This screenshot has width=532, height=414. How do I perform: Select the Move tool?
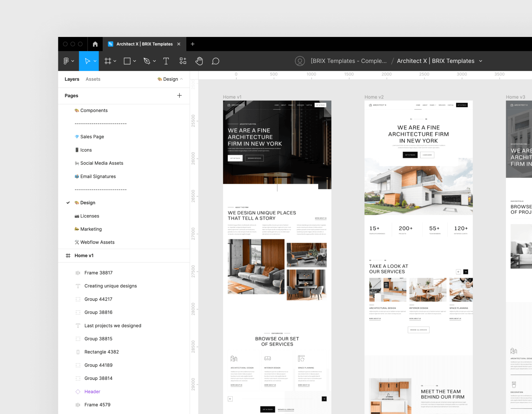[x=86, y=61]
